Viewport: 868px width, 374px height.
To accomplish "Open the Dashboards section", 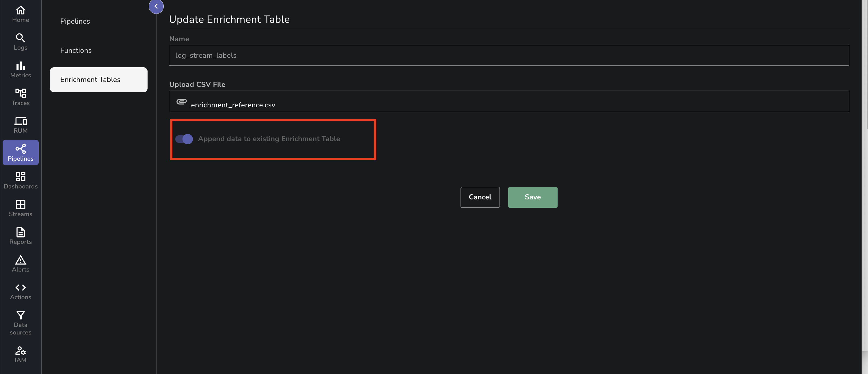I will [x=20, y=180].
